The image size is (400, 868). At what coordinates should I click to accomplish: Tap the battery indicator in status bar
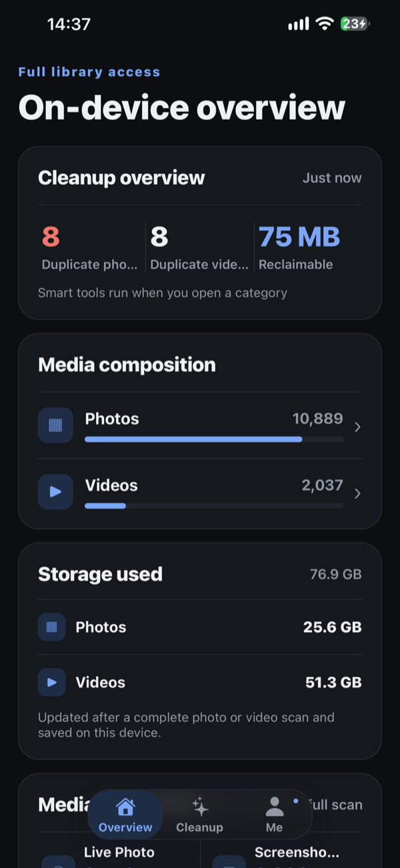click(355, 24)
